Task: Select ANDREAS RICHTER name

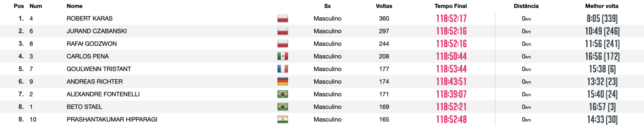Action: click(x=95, y=81)
